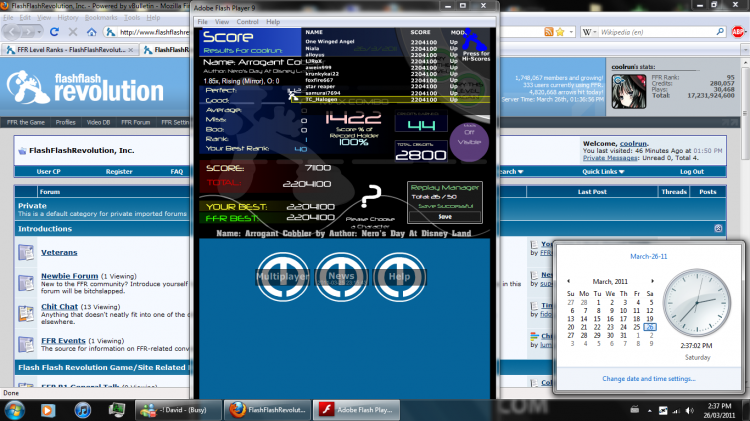This screenshot has height=421, width=750.
Task: Click the Firefox back arrow button
Action: coord(13,32)
